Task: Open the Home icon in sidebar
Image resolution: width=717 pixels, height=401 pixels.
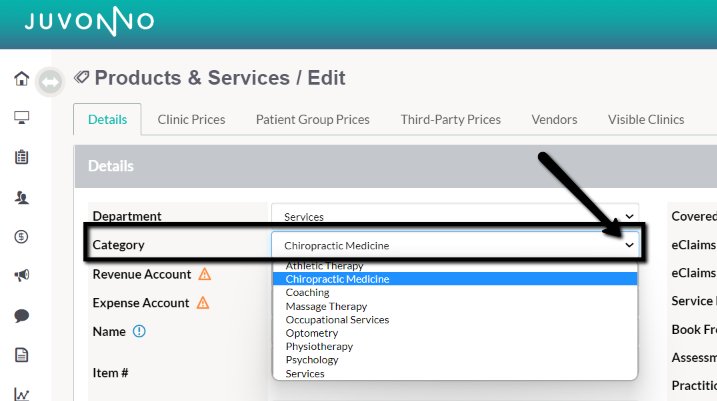Action: [x=21, y=79]
